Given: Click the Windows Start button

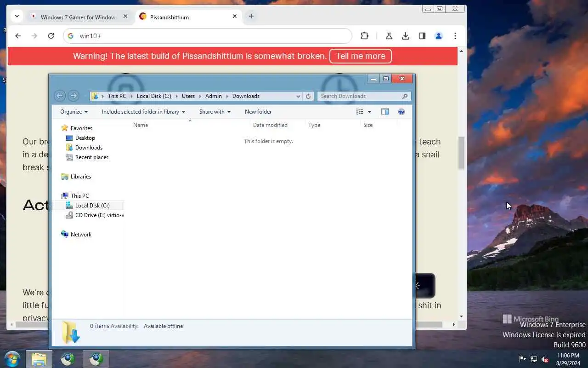Looking at the screenshot, I should [12, 359].
